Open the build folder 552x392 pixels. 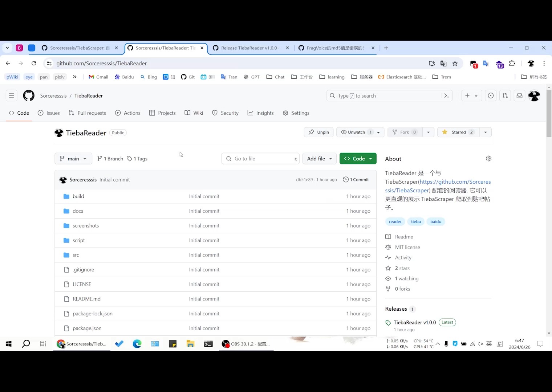pyautogui.click(x=78, y=196)
